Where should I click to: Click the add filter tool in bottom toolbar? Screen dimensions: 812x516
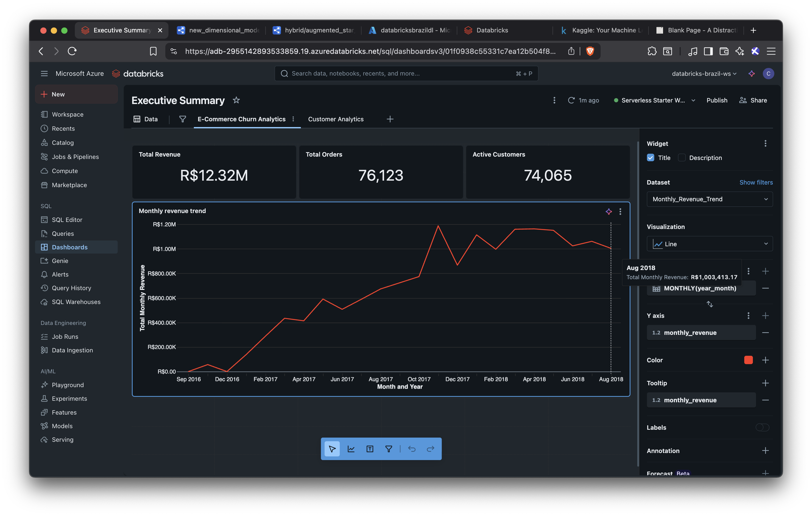pyautogui.click(x=389, y=449)
